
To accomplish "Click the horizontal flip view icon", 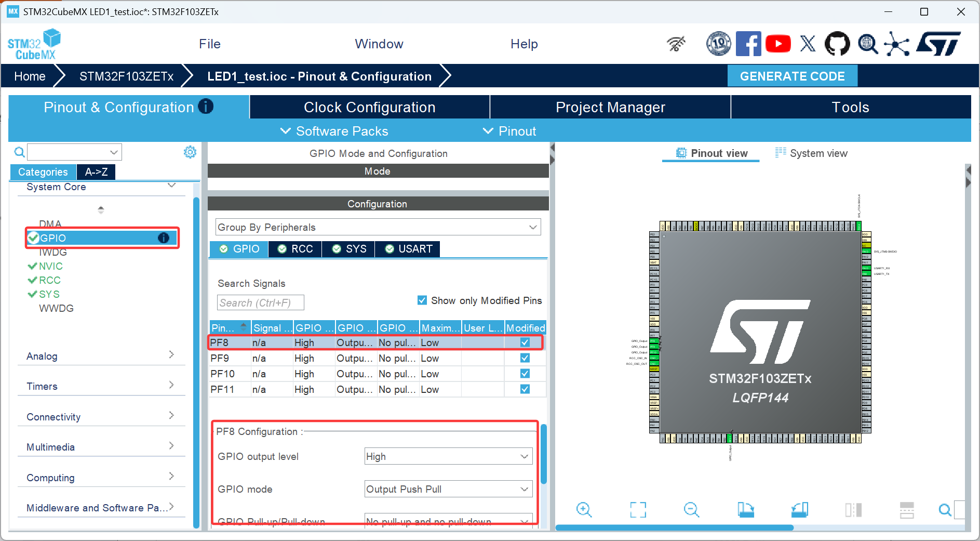I will pyautogui.click(x=853, y=510).
